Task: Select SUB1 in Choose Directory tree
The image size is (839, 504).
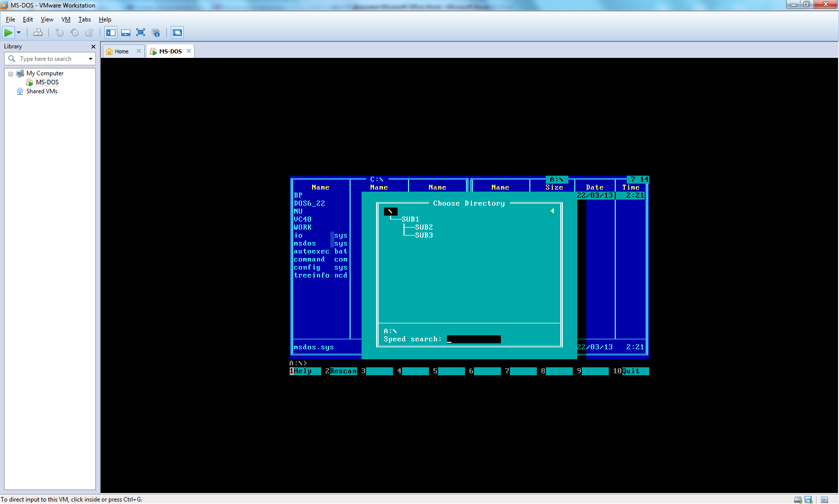Action: (411, 220)
